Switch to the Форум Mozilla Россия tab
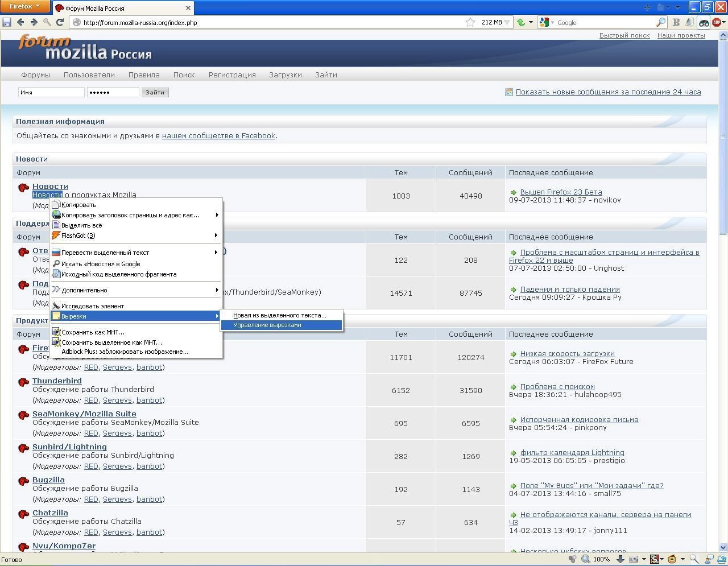728x566 pixels. click(x=124, y=8)
